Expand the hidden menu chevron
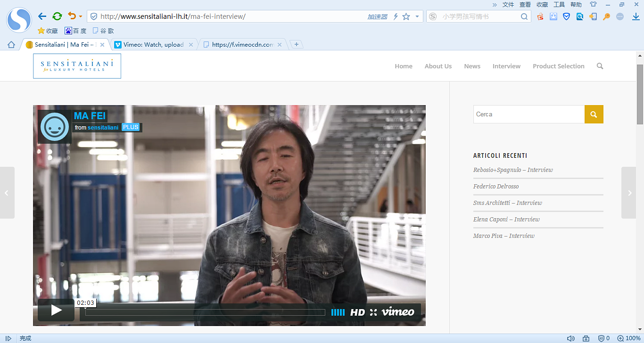This screenshot has height=343, width=644. point(495,5)
